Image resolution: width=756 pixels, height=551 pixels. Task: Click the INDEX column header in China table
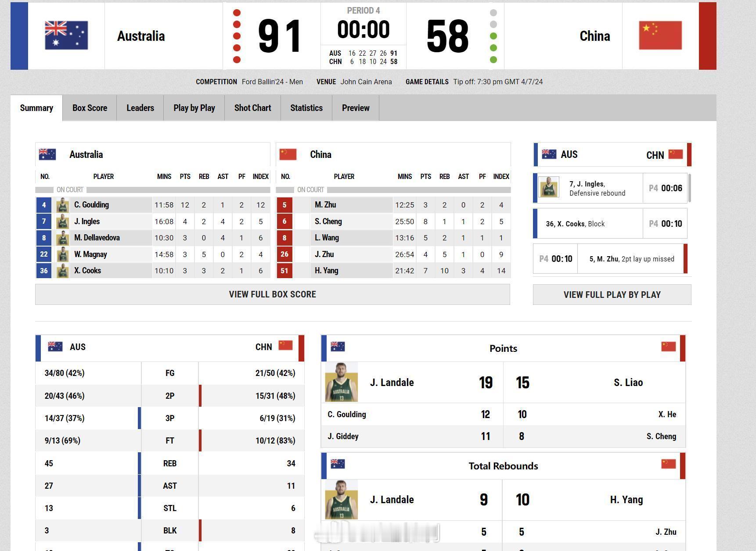tap(501, 176)
